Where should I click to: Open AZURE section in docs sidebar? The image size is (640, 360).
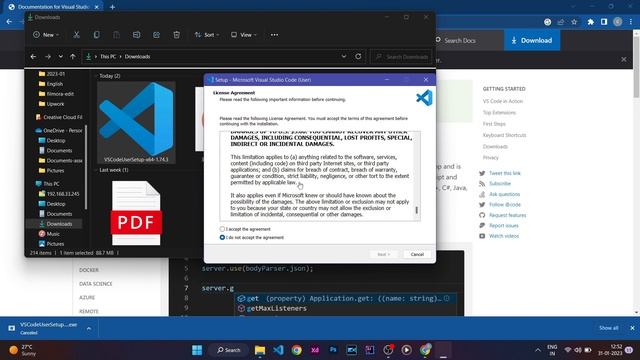point(87,298)
